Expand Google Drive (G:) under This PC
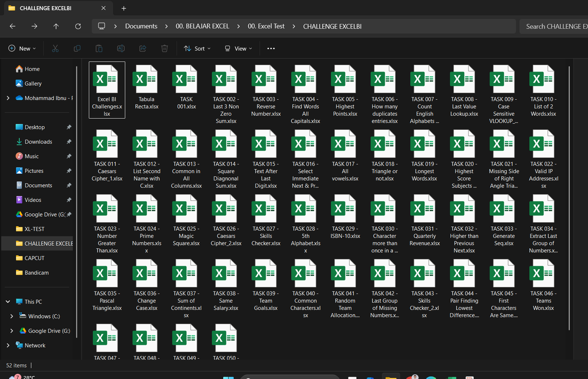Viewport: 588px width, 379px height. point(12,331)
